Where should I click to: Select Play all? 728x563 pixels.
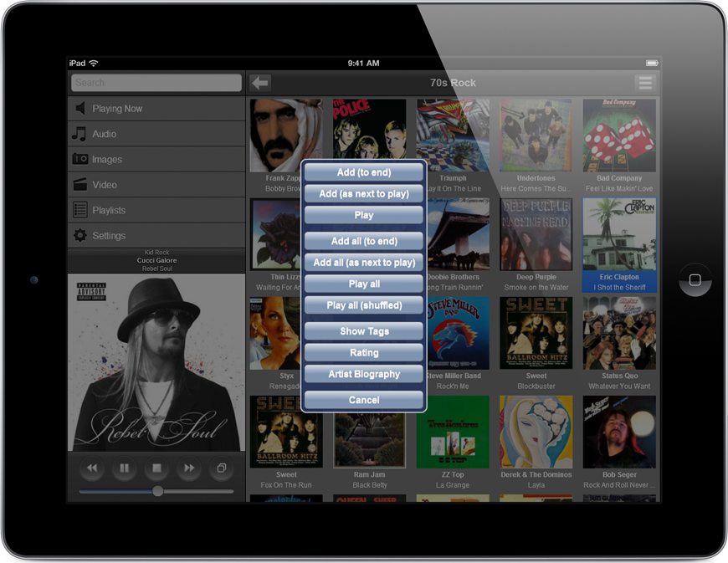364,284
